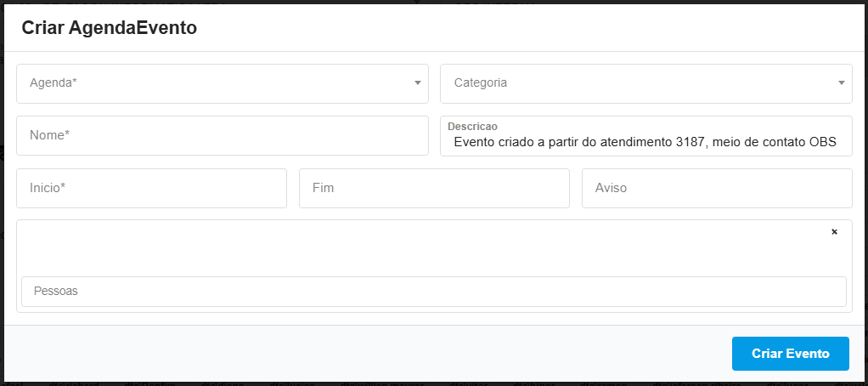This screenshot has height=386, width=868.
Task: Click the Criar AgendaEvento dialog title
Action: coord(110,27)
